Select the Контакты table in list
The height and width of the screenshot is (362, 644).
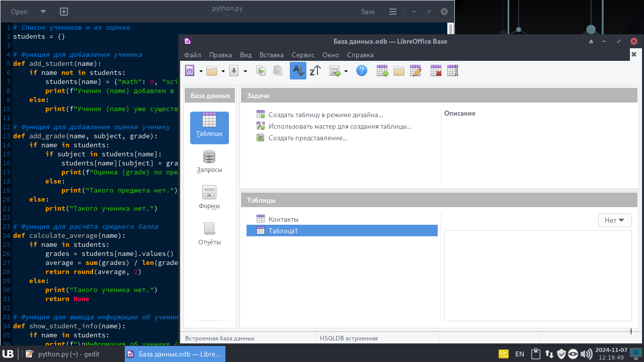pyautogui.click(x=283, y=219)
